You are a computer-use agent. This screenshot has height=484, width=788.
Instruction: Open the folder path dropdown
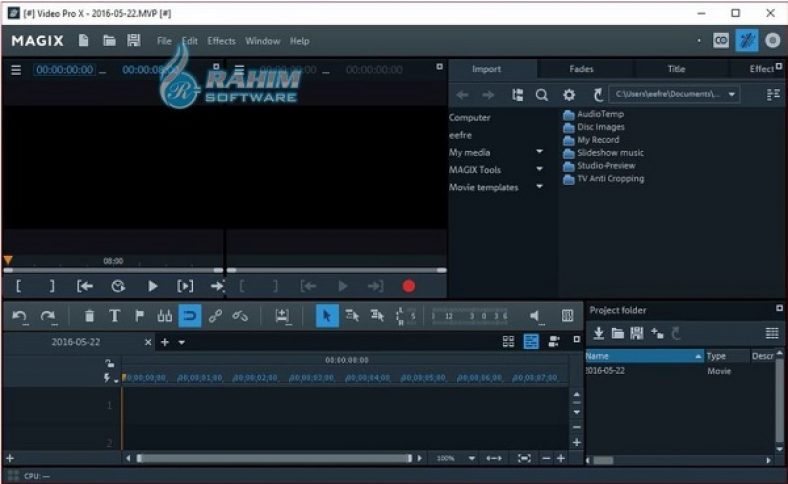coord(732,95)
